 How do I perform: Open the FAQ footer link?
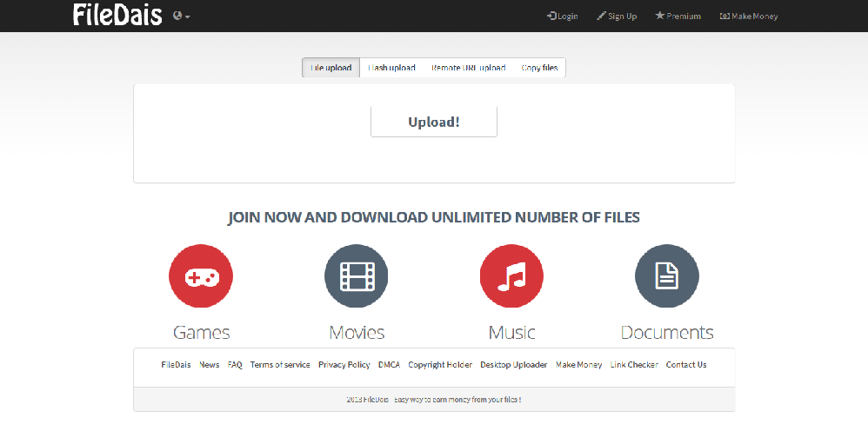pyautogui.click(x=235, y=365)
